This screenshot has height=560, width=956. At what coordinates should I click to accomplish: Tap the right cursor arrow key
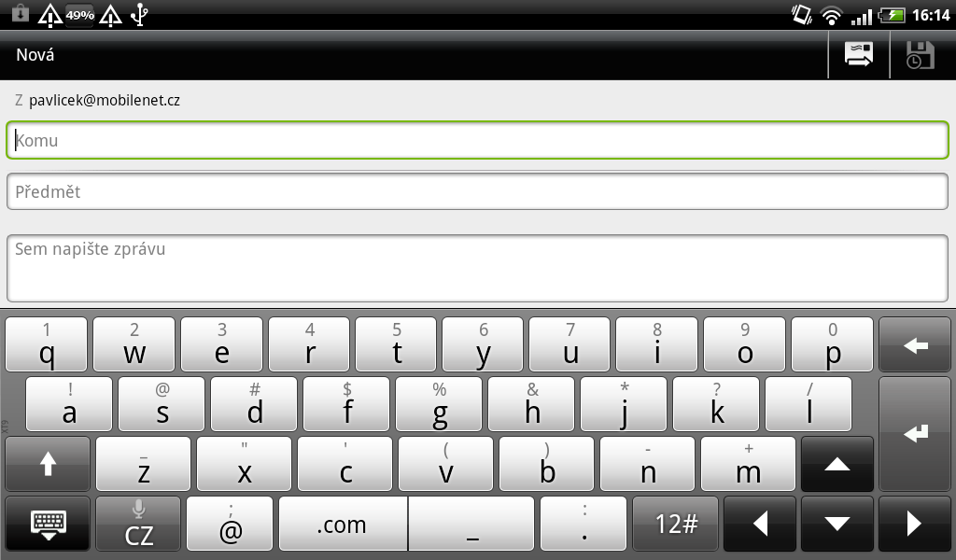coord(914,524)
